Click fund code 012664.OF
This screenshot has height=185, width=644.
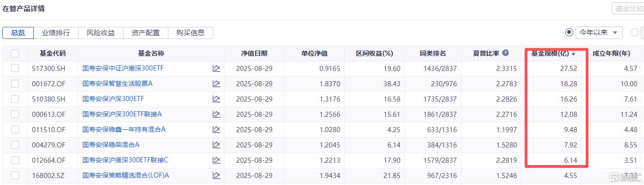49,160
